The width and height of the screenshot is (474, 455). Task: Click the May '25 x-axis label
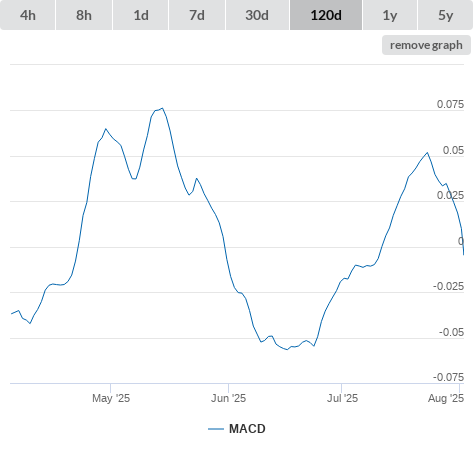(x=111, y=398)
